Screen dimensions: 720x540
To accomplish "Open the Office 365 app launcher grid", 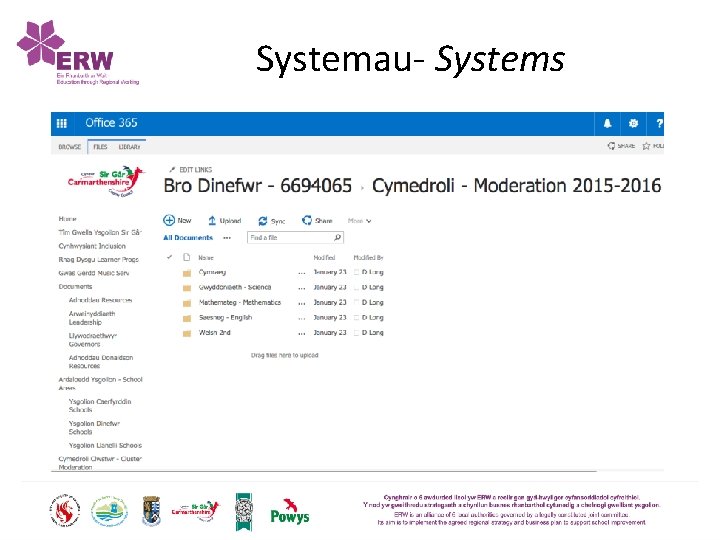I will pyautogui.click(x=62, y=123).
